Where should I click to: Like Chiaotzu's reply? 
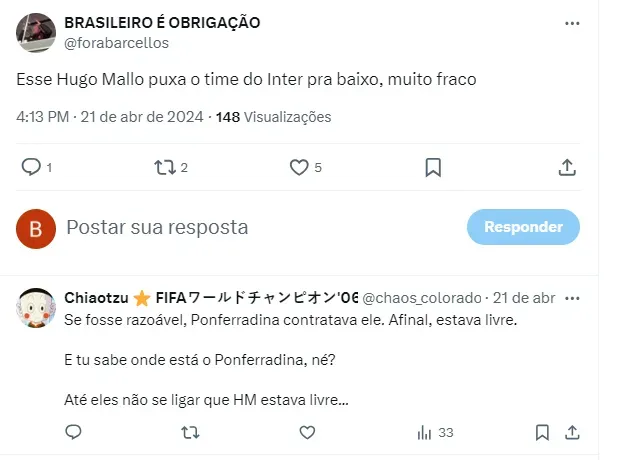[307, 432]
